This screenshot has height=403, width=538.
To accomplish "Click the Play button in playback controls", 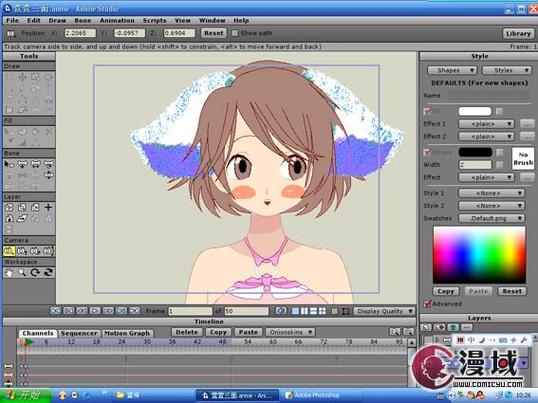I will [95, 311].
